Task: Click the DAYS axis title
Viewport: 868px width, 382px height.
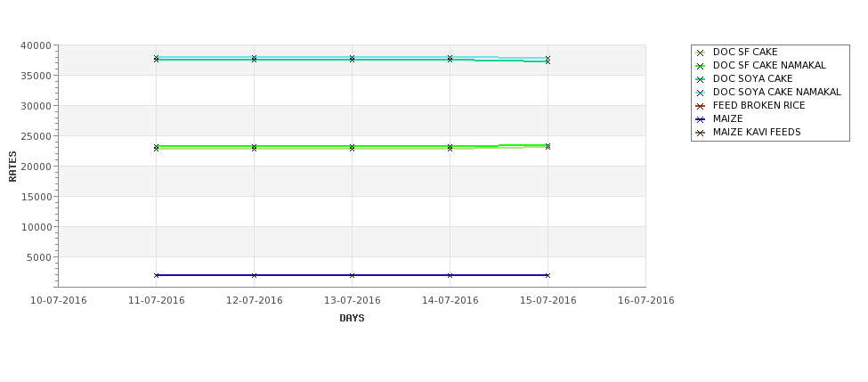Action: pyautogui.click(x=352, y=319)
